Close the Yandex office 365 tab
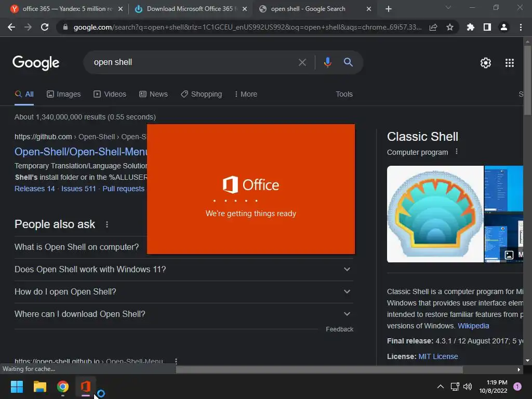 point(121,9)
